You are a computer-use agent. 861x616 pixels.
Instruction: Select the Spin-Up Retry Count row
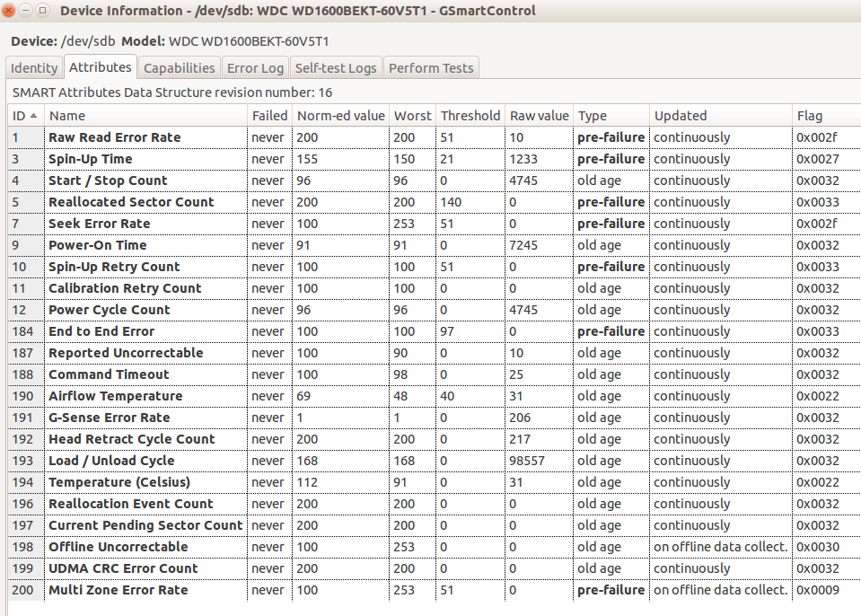coord(434,267)
